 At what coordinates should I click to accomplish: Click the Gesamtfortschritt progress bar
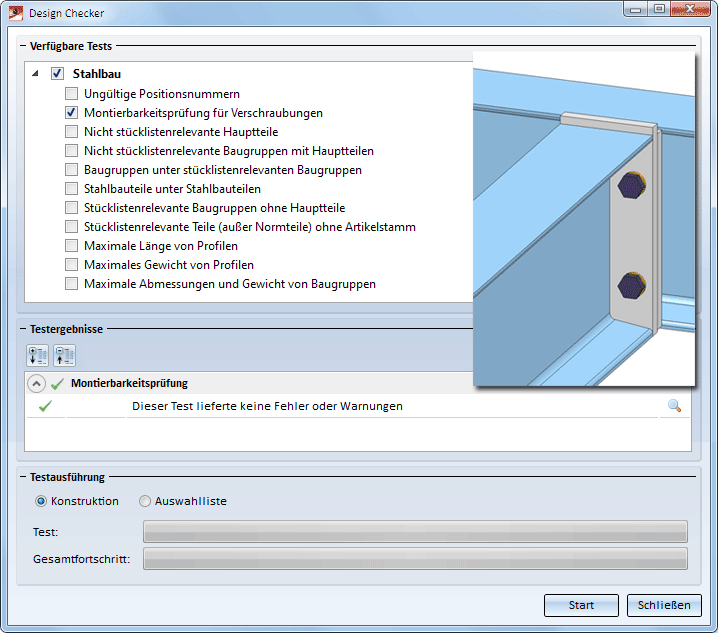[x=415, y=558]
